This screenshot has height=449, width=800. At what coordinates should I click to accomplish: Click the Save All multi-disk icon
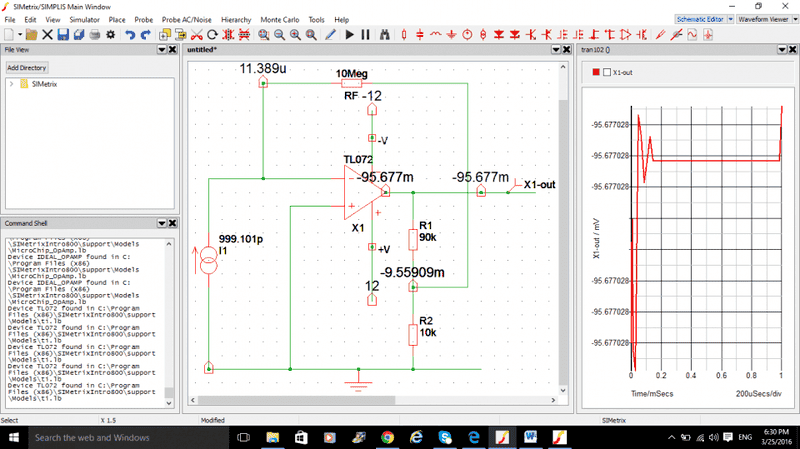click(79, 35)
